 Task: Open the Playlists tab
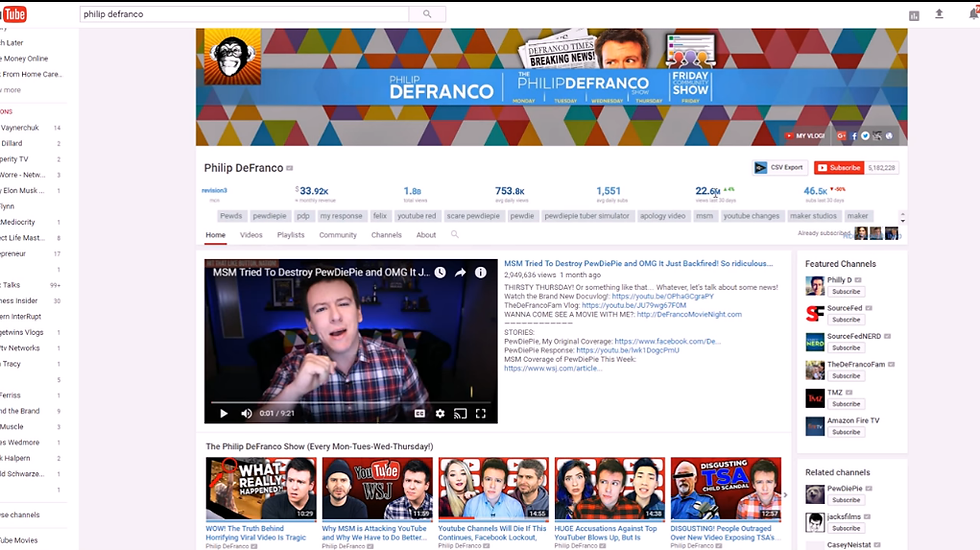pyautogui.click(x=291, y=235)
